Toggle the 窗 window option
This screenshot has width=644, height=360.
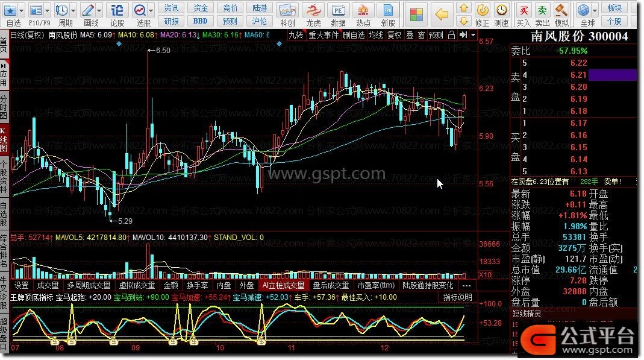(x=421, y=36)
